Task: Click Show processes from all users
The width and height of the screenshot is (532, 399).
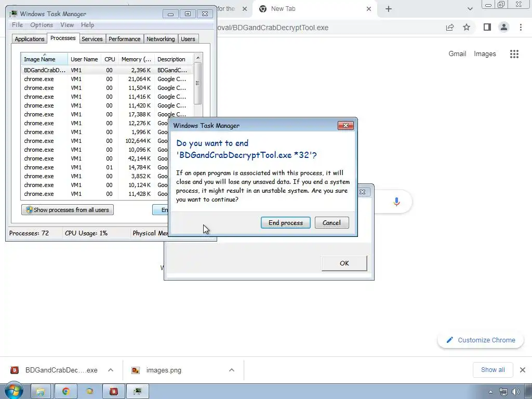Action: pyautogui.click(x=67, y=210)
